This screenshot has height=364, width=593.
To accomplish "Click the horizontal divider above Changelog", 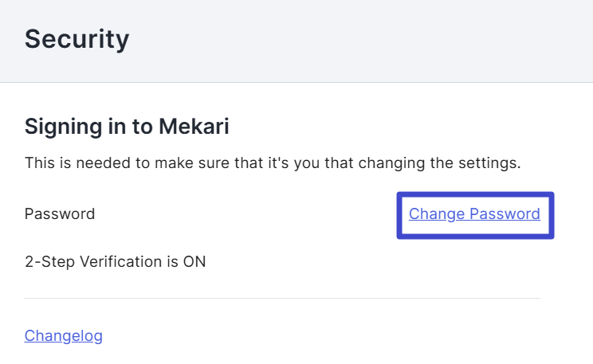I will tap(282, 298).
